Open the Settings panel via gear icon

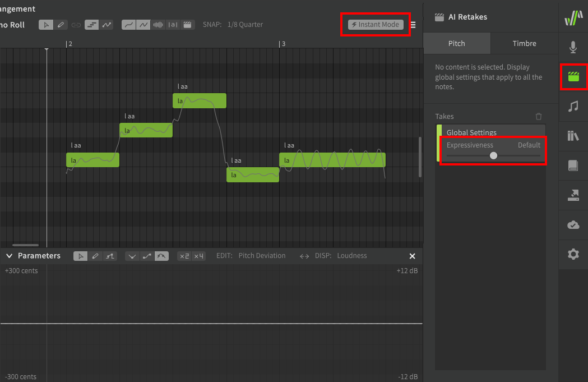pos(573,254)
